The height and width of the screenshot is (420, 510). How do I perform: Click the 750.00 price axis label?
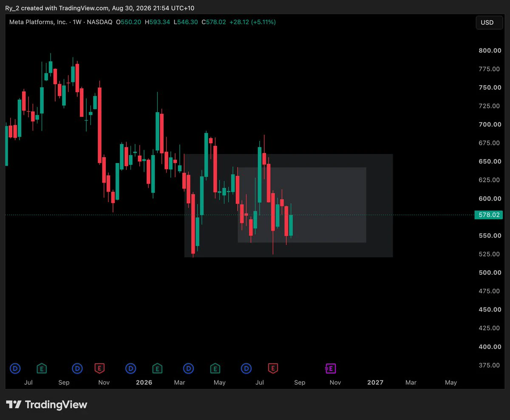[490, 87]
